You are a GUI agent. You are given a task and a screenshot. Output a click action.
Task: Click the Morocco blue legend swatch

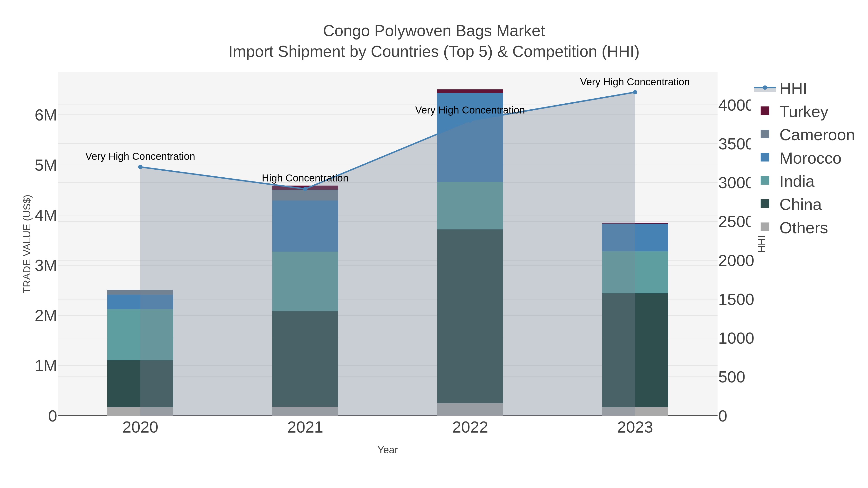click(765, 157)
